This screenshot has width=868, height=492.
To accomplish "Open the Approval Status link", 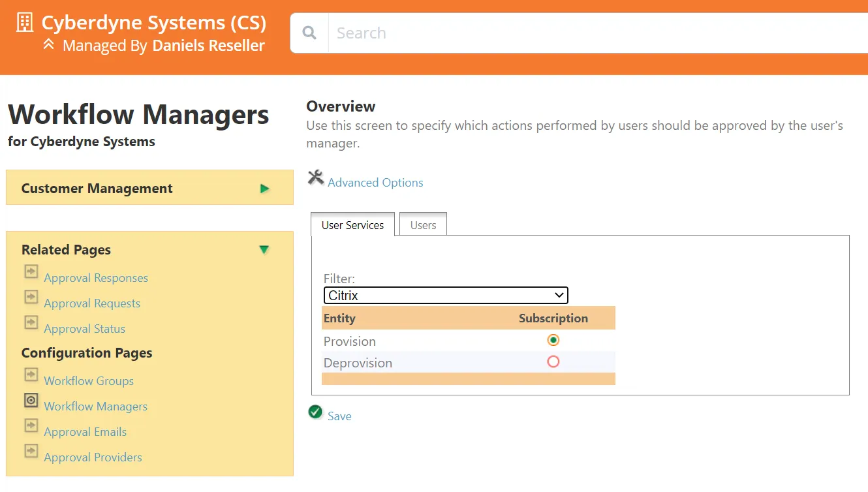I will click(x=84, y=329).
